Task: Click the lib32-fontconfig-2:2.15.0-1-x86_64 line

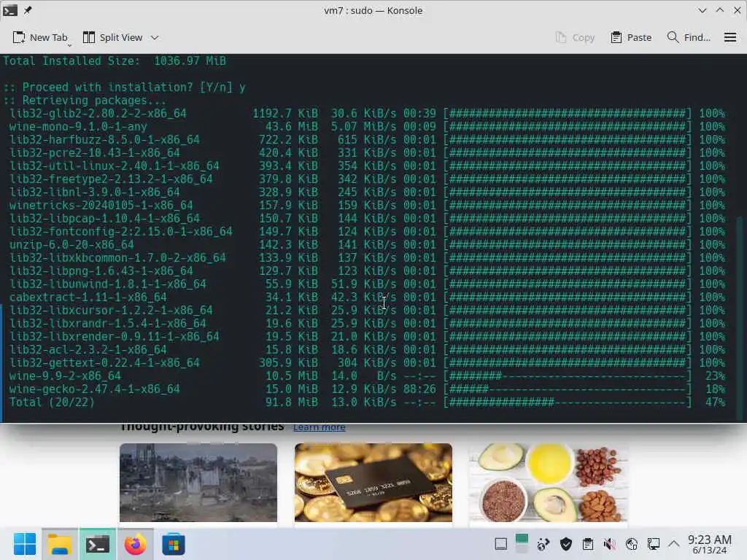Action: pos(368,231)
